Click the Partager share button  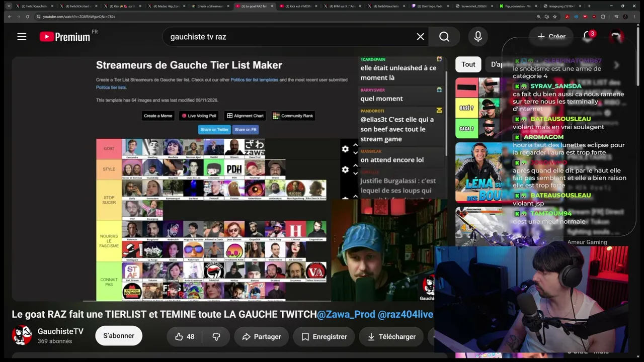(262, 337)
